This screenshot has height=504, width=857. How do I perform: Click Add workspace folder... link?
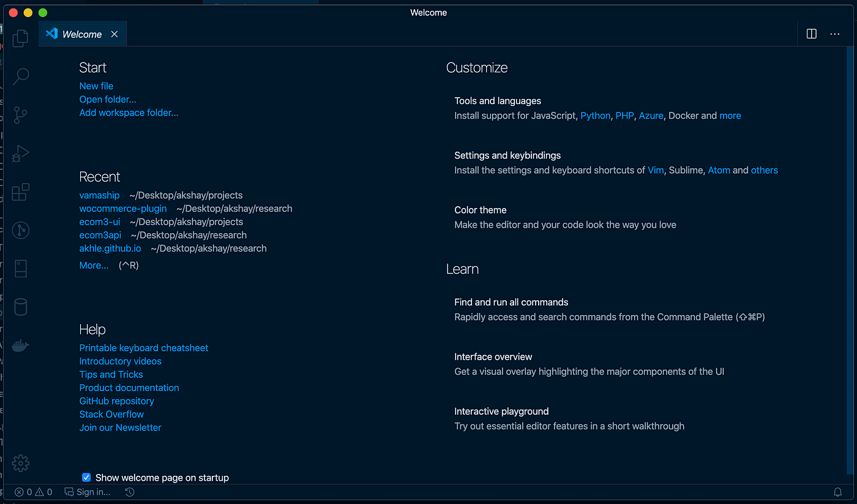point(129,113)
